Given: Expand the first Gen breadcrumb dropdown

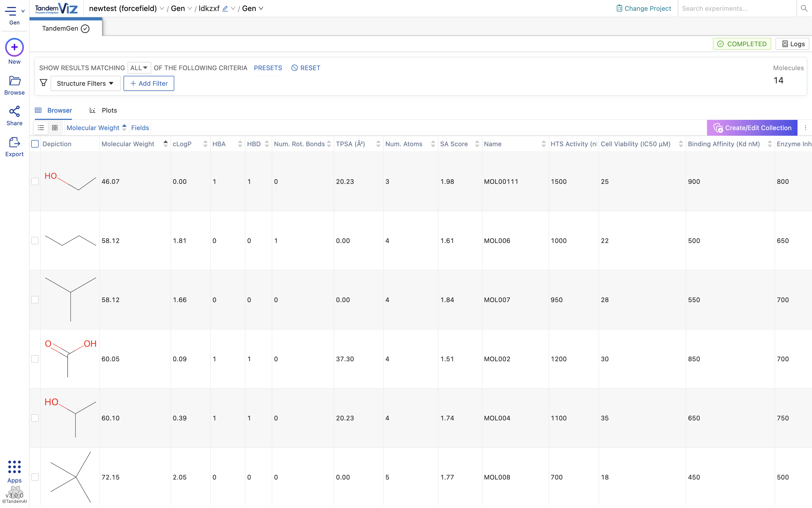Looking at the screenshot, I should (x=190, y=9).
